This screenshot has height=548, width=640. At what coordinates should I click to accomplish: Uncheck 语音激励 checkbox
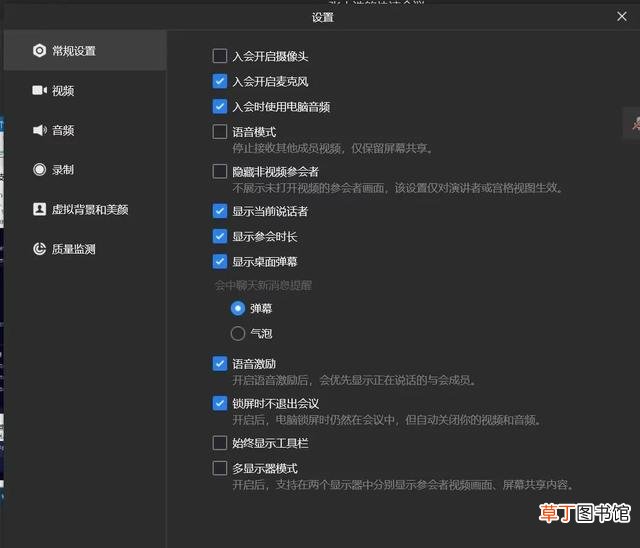point(220,364)
